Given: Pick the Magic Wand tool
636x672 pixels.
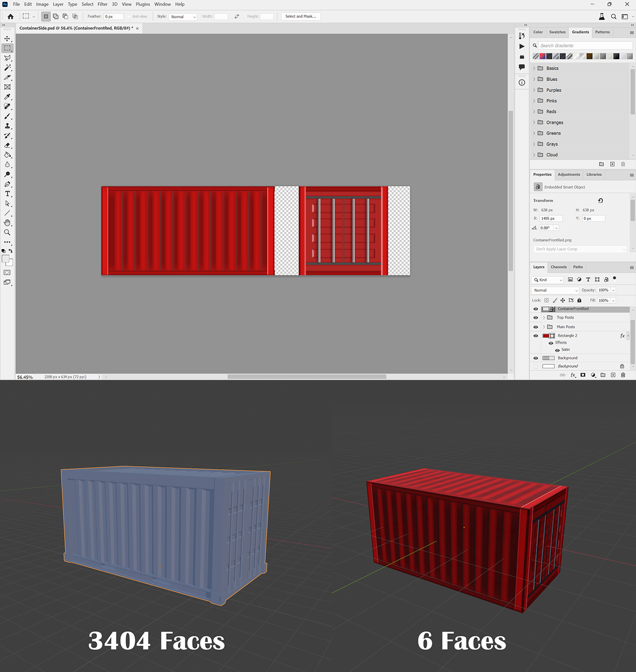Looking at the screenshot, I should point(7,68).
